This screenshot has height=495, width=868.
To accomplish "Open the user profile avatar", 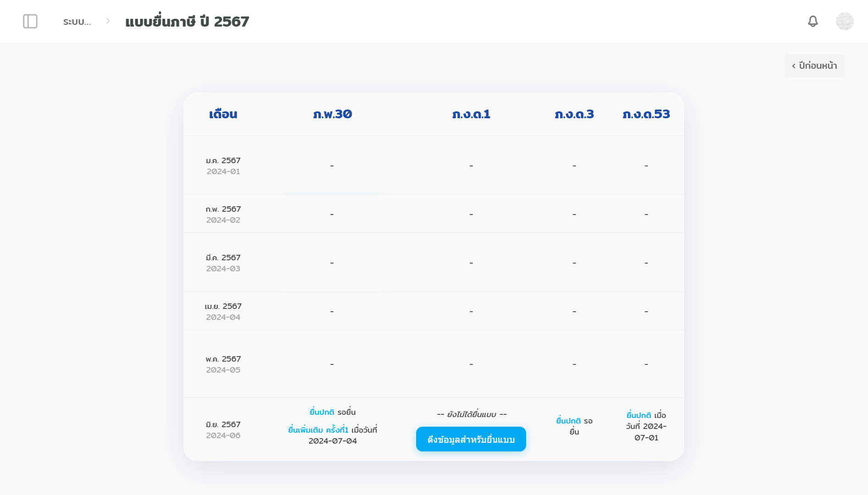I will click(844, 22).
